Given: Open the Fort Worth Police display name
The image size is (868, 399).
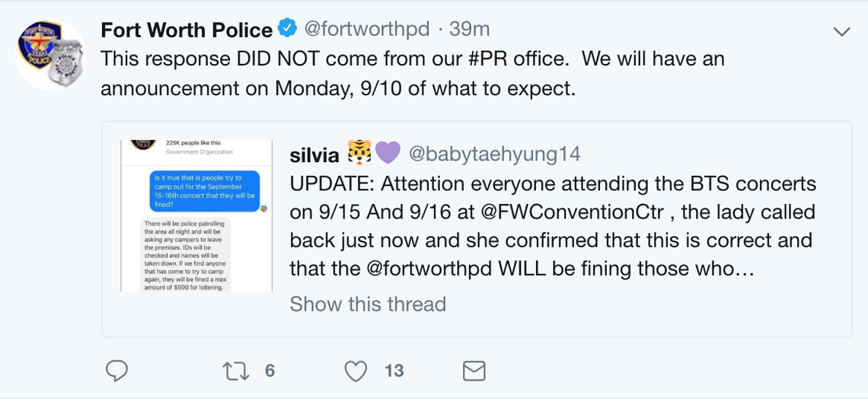Looking at the screenshot, I should pos(187,30).
